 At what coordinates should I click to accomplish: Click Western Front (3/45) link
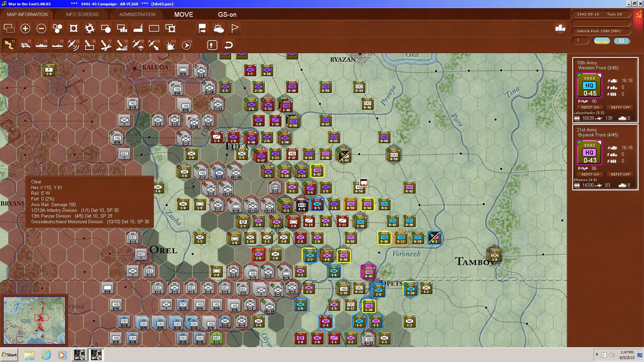[598, 68]
